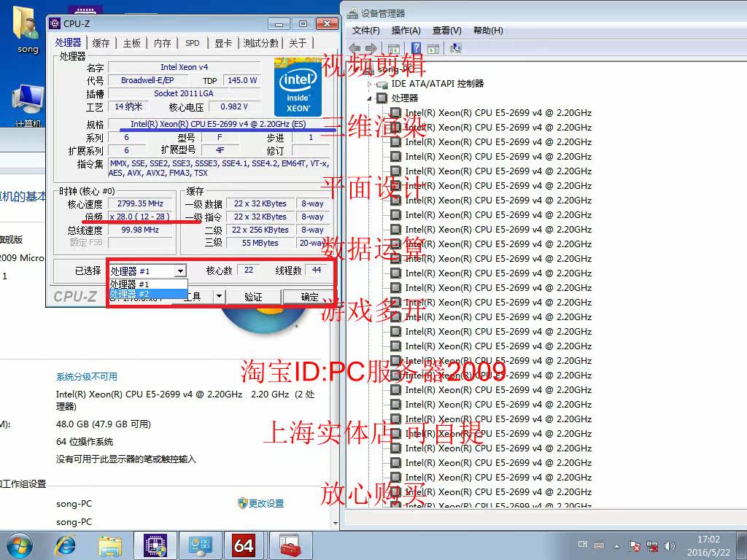Viewport: 747px width, 560px height.
Task: Open the Action Center flag icon
Action: click(x=635, y=546)
